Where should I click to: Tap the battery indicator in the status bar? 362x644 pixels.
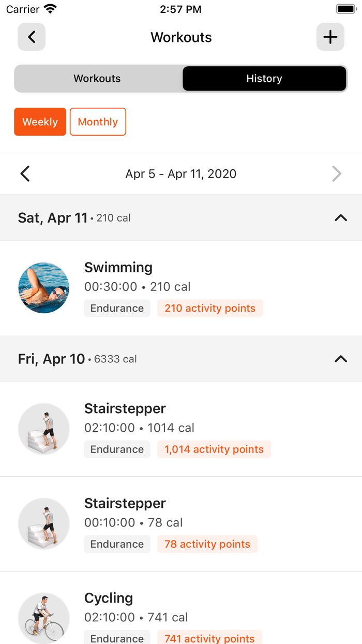pyautogui.click(x=345, y=8)
